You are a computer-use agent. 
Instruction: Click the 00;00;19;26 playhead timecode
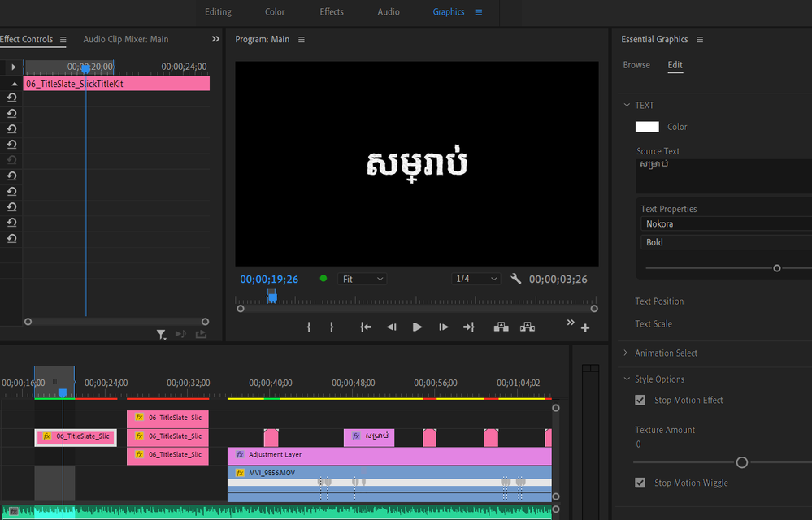click(x=269, y=279)
